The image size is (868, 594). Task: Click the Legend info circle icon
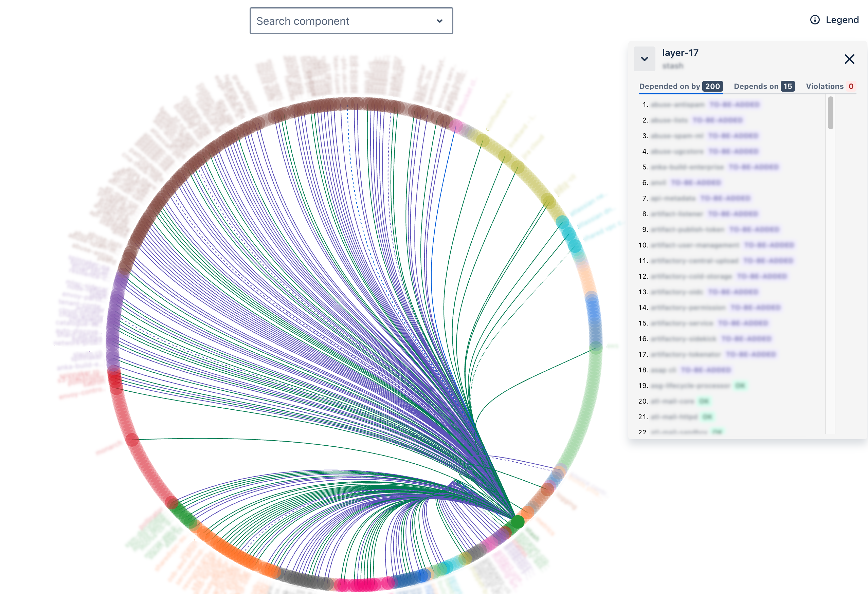(815, 20)
